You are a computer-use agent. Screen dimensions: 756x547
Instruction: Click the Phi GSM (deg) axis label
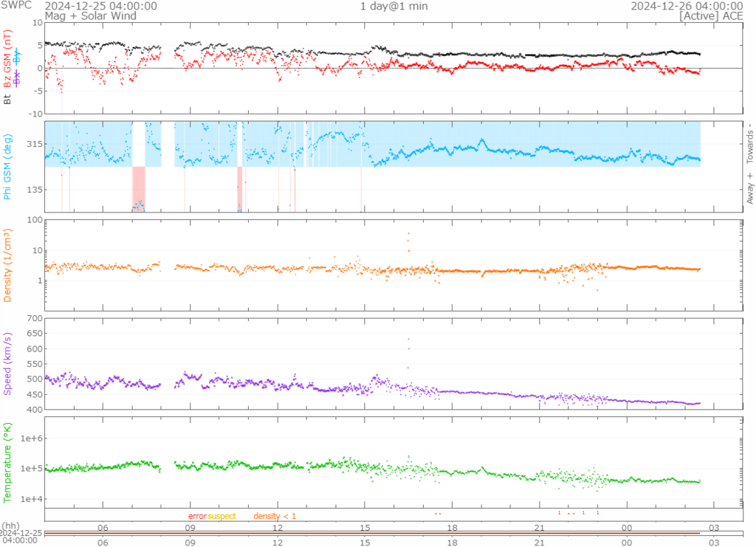(8, 167)
